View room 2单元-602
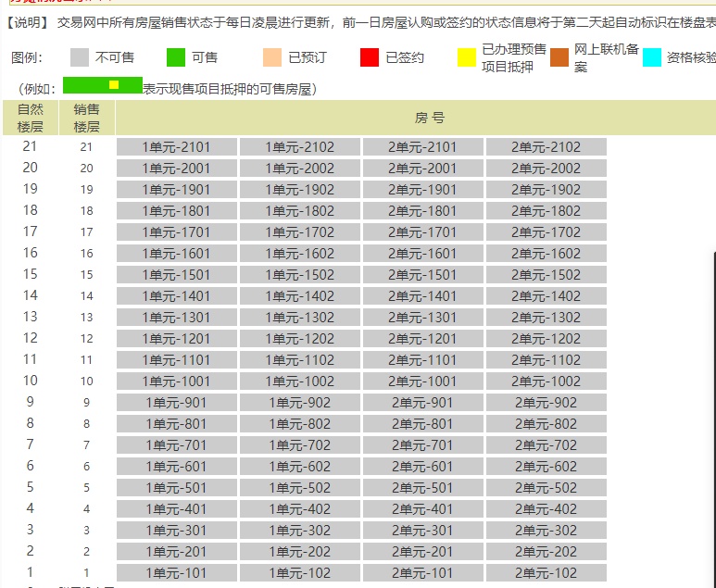The height and width of the screenshot is (588, 716). pos(546,467)
